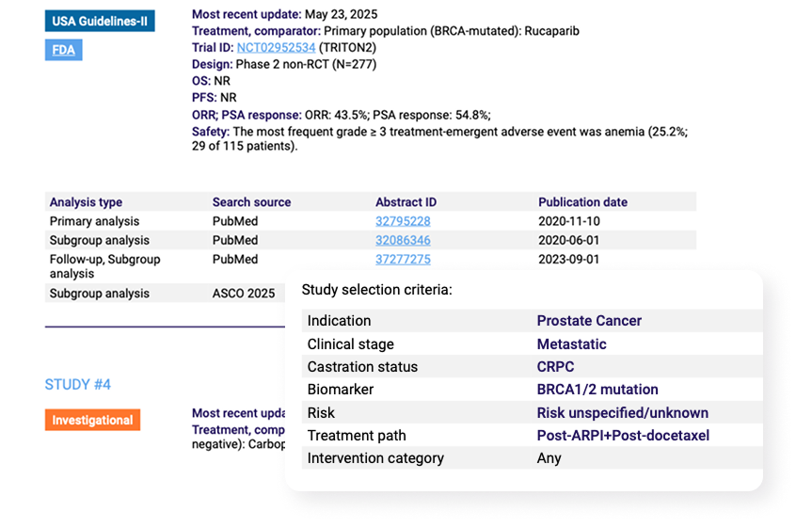Click the Abstract ID column header
Image resolution: width=812 pixels, height=527 pixels.
pyautogui.click(x=406, y=202)
